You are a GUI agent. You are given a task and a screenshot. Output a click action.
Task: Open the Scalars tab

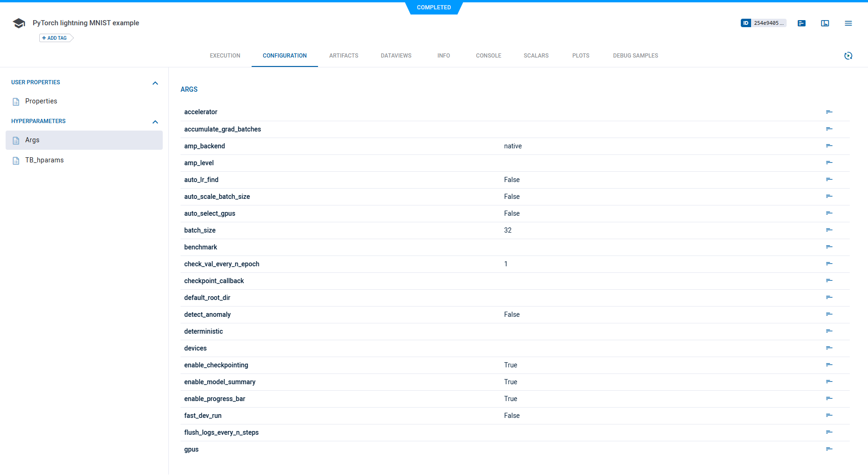click(536, 56)
